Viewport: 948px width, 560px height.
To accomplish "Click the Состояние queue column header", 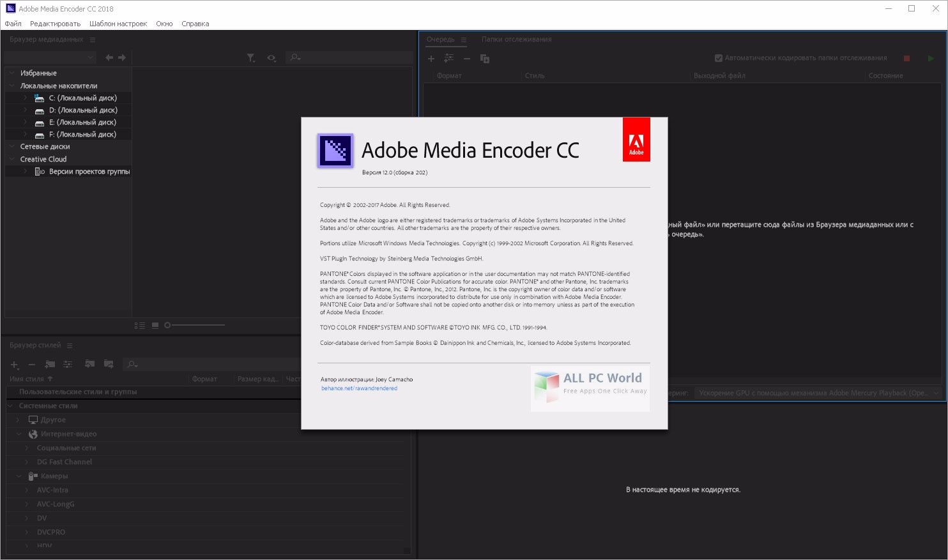I will [x=885, y=75].
